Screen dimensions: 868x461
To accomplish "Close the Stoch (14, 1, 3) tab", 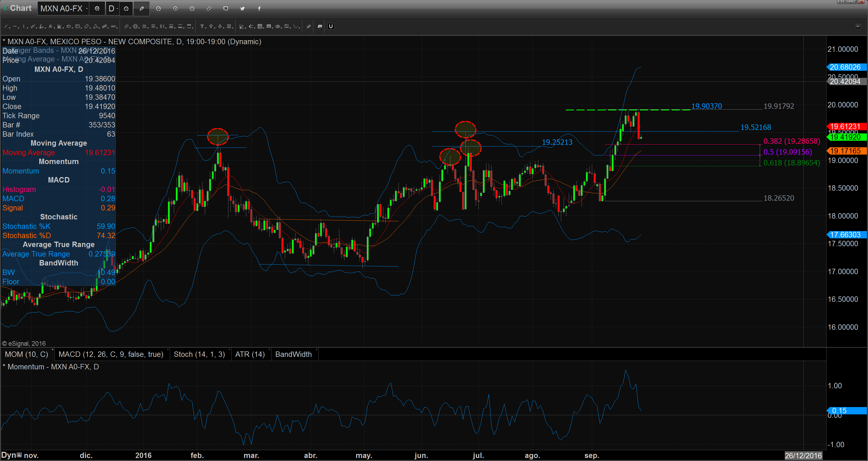I will (x=229, y=350).
